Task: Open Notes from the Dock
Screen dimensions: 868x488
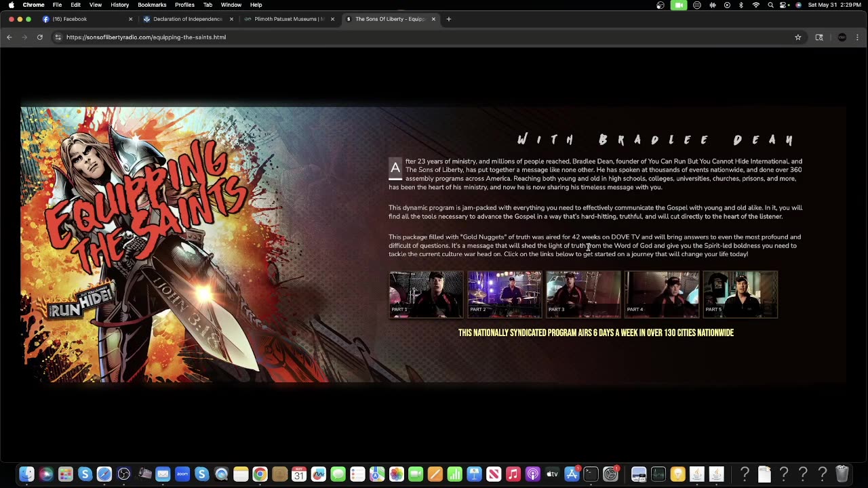Action: tap(241, 474)
